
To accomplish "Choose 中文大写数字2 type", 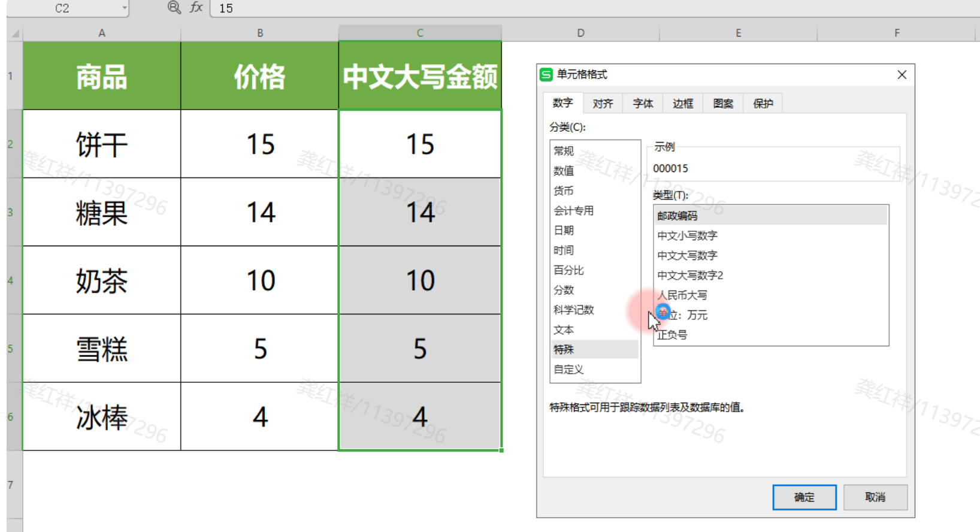I will click(770, 275).
